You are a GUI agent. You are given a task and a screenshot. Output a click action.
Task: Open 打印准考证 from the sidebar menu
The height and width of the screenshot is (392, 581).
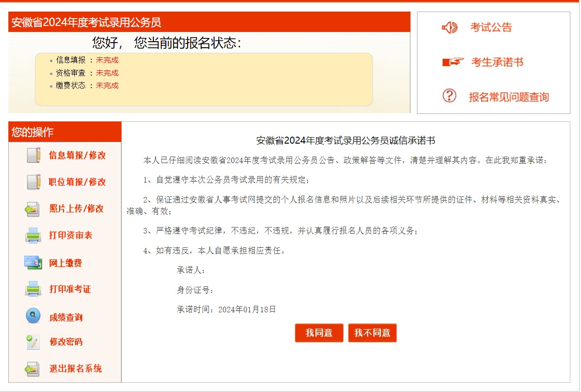[70, 290]
